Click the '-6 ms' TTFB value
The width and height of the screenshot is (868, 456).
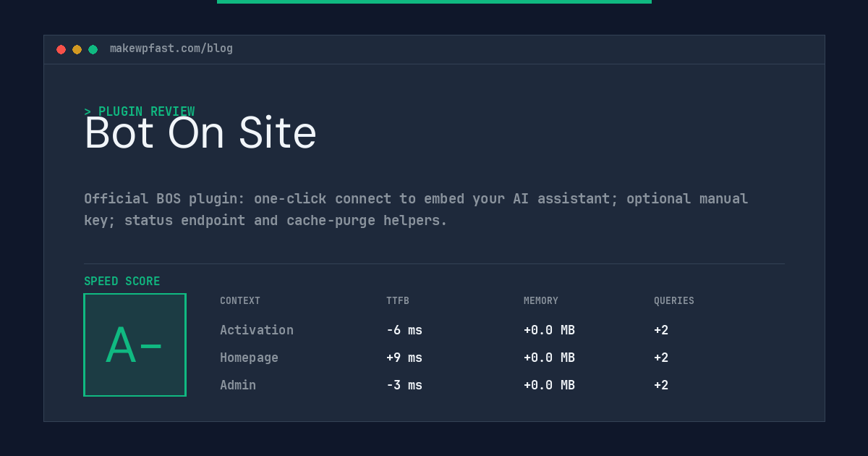click(x=404, y=330)
